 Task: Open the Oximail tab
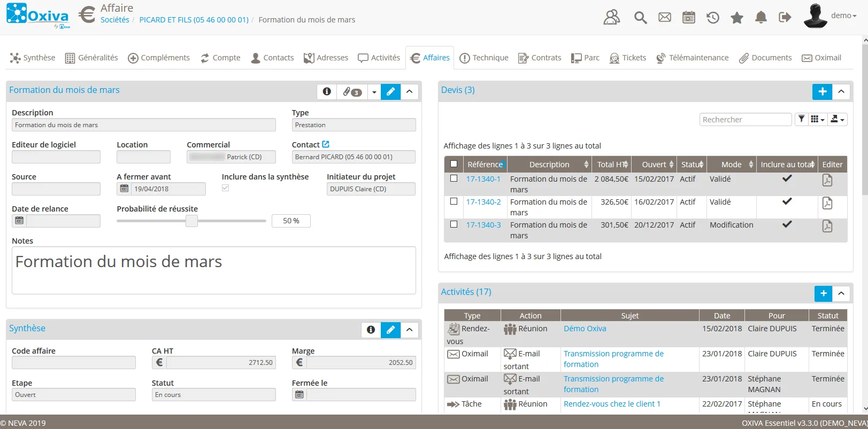(821, 58)
